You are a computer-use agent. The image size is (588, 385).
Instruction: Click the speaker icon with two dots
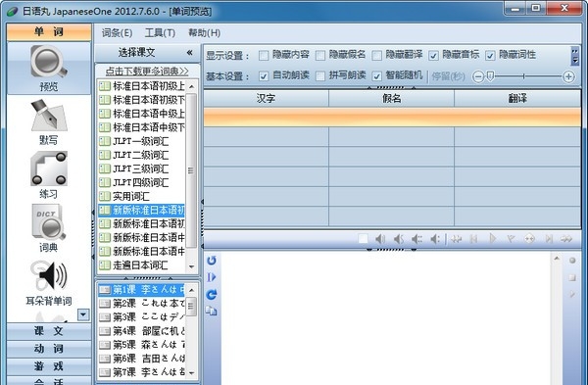[435, 239]
